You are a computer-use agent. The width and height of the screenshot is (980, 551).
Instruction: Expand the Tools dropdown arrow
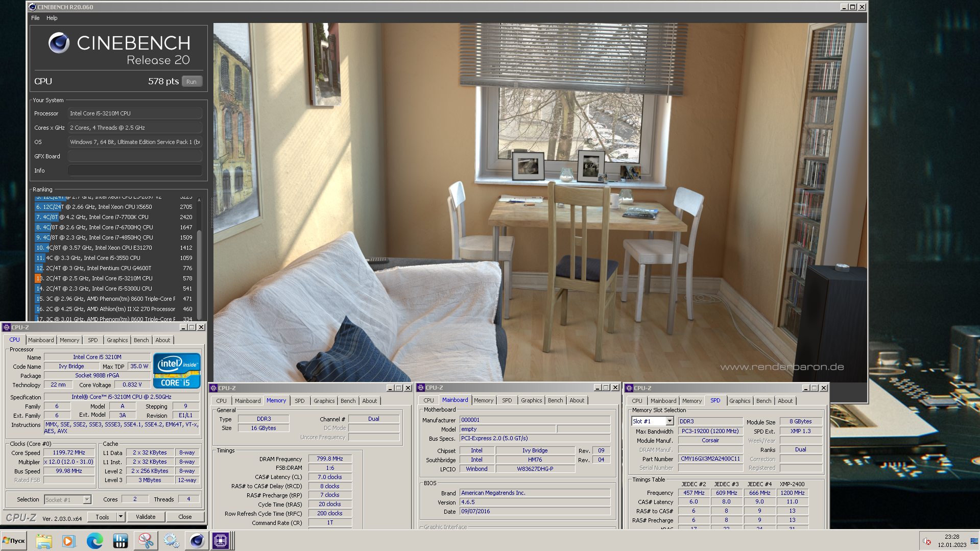point(121,517)
